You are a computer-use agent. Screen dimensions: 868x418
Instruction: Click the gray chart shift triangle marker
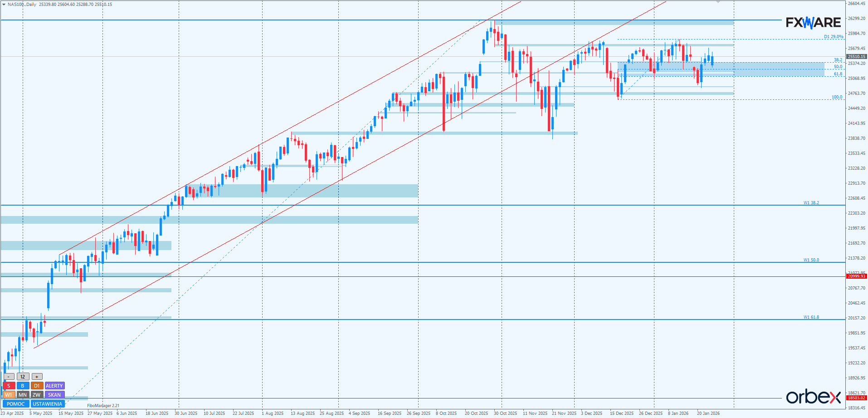[x=718, y=2]
